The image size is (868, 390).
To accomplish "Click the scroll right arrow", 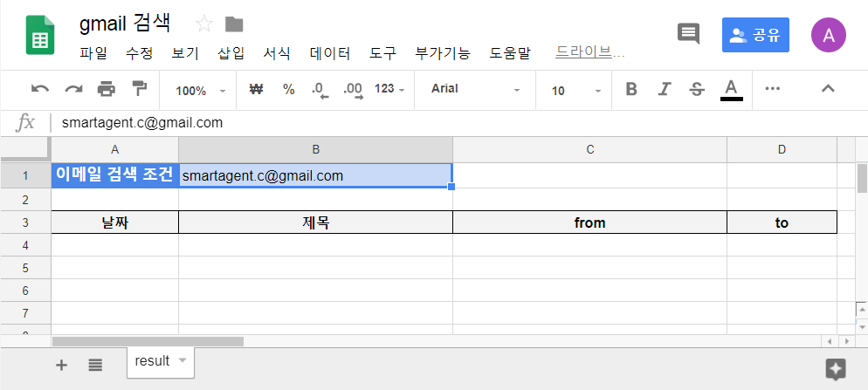I will (847, 341).
